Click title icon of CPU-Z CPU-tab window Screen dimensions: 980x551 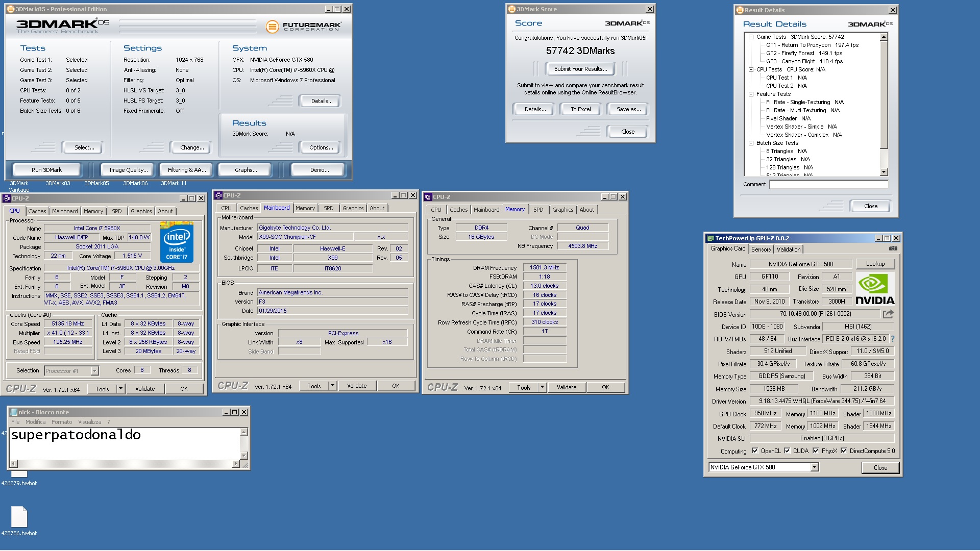click(7, 198)
